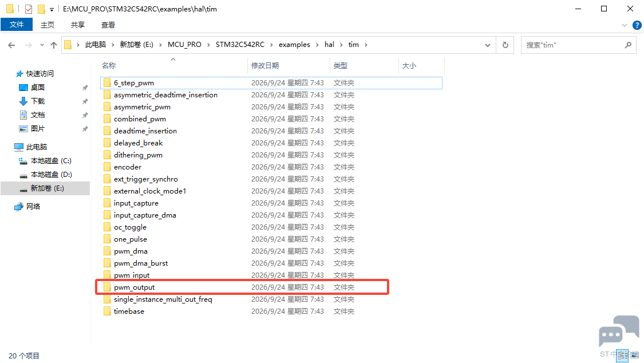
Task: Select the timebase folder icon
Action: pyautogui.click(x=107, y=311)
